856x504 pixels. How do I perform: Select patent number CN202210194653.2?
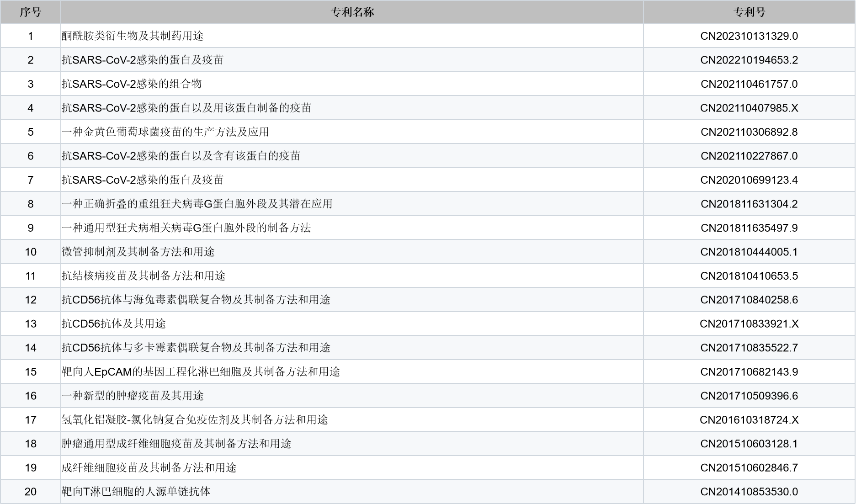click(x=749, y=60)
